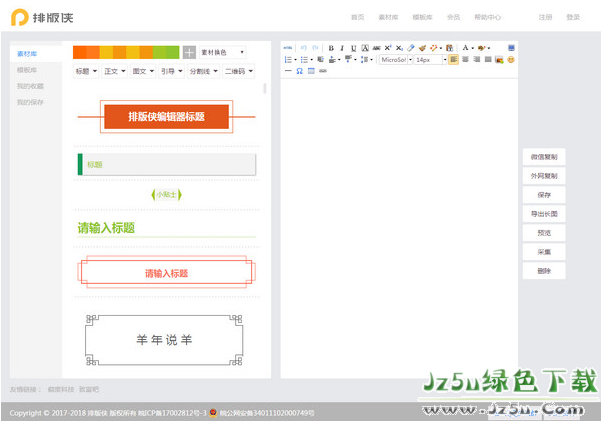Insert the 排版侠编辑器标题 orange title template
The height and width of the screenshot is (422, 604).
[x=166, y=117]
